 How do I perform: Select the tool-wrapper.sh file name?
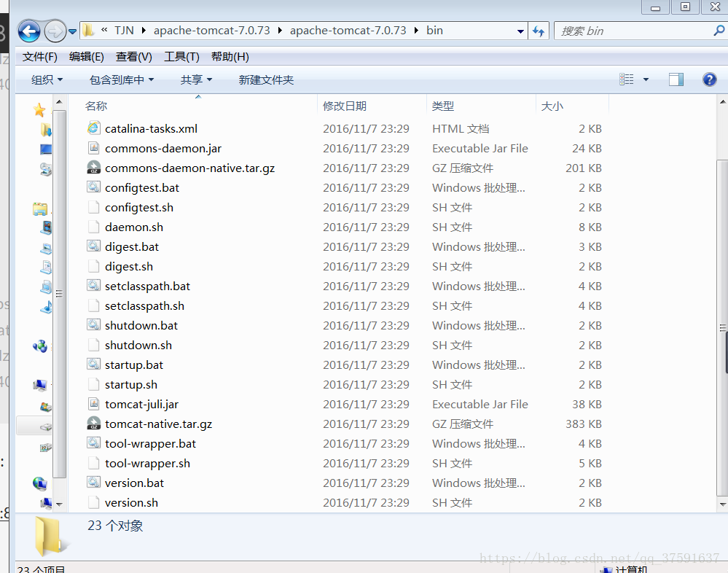point(147,464)
